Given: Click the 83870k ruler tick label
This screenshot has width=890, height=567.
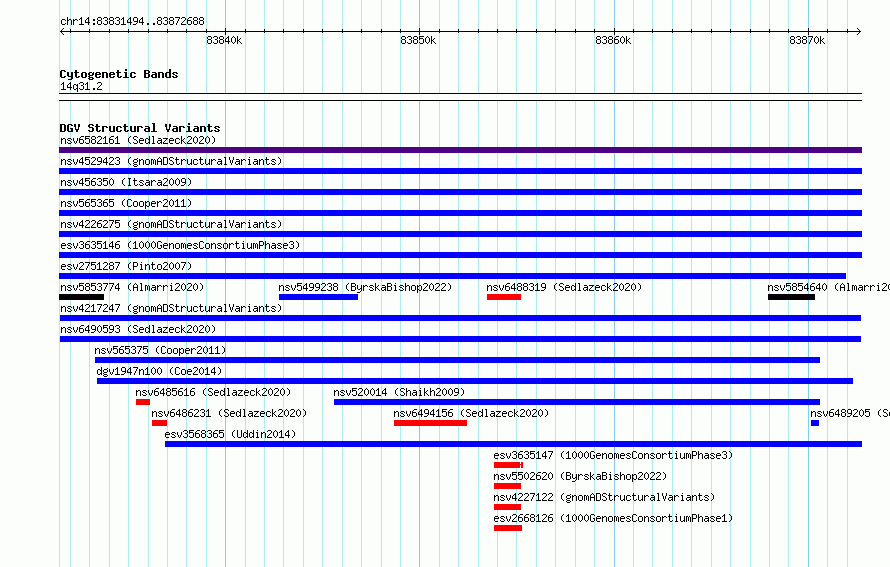Looking at the screenshot, I should (x=807, y=40).
